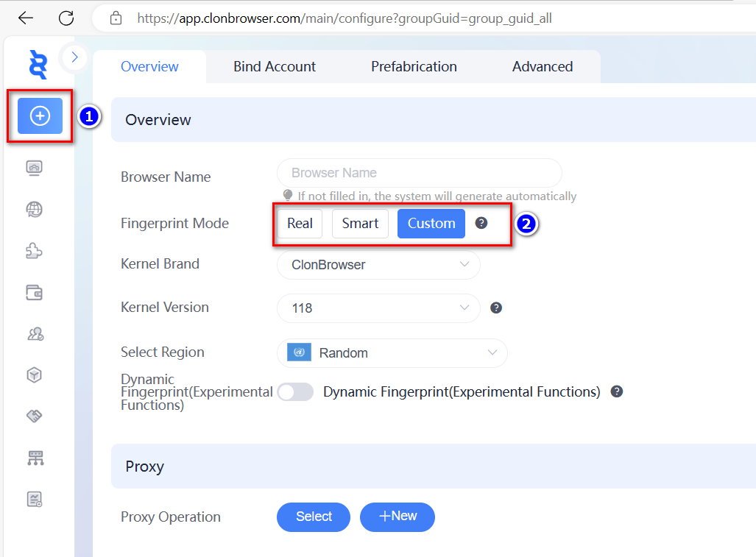Screen dimensions: 756x557
Task: Click the plus icon to create new browser
Action: 40,116
